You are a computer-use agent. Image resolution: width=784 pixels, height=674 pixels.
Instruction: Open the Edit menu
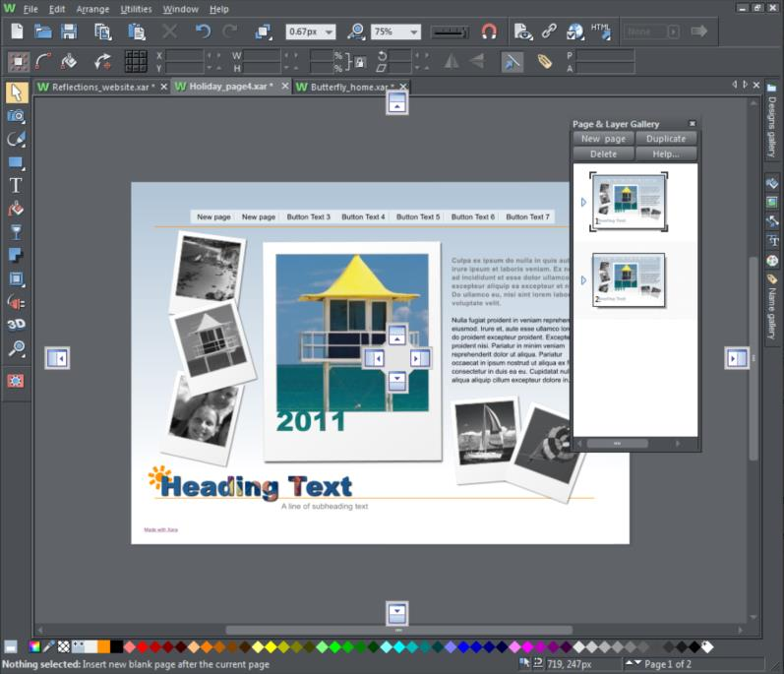tap(57, 9)
